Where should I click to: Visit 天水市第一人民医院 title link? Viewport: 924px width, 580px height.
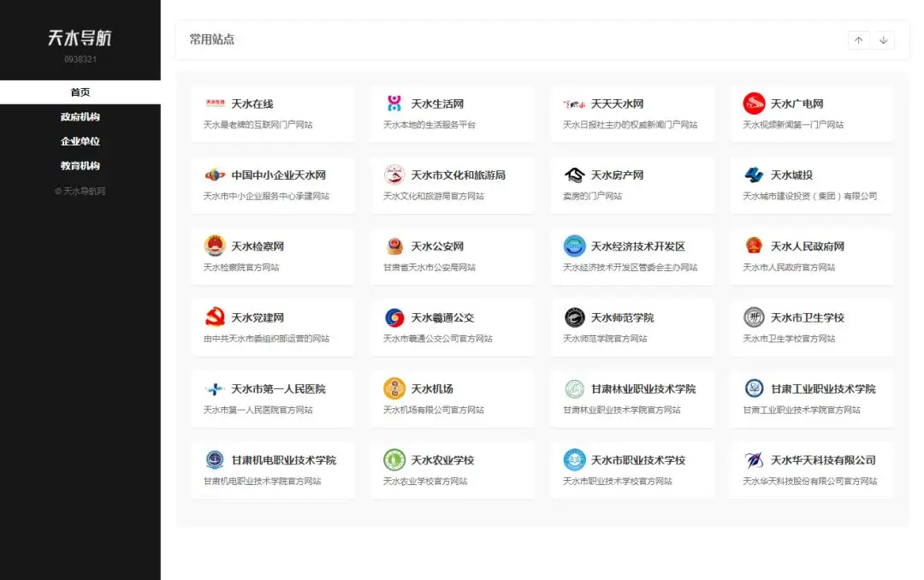point(278,389)
